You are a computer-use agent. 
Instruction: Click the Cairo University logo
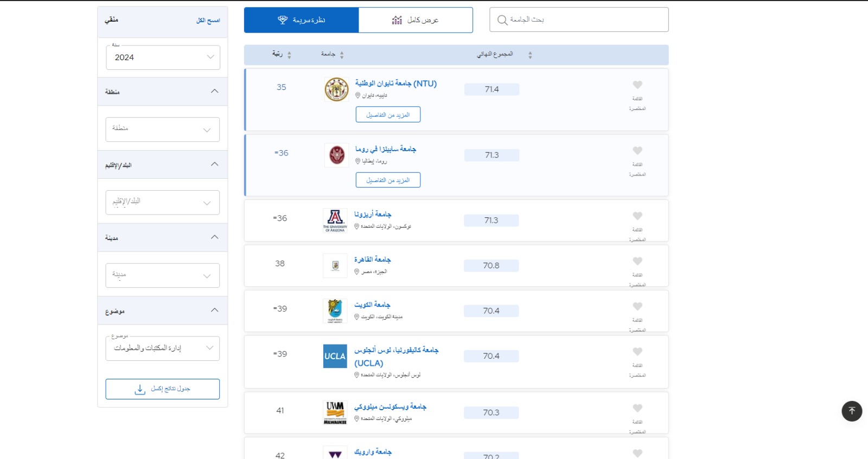(x=335, y=266)
